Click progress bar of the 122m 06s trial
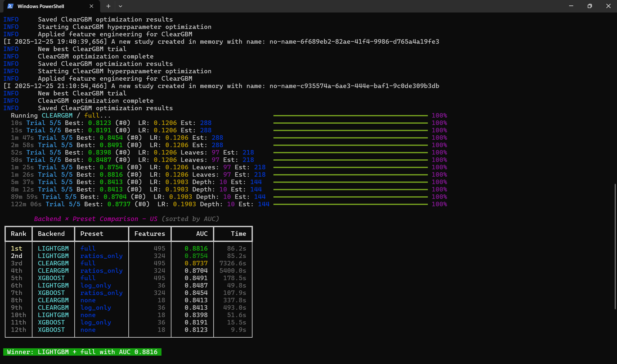The height and width of the screenshot is (364, 617). [x=351, y=204]
